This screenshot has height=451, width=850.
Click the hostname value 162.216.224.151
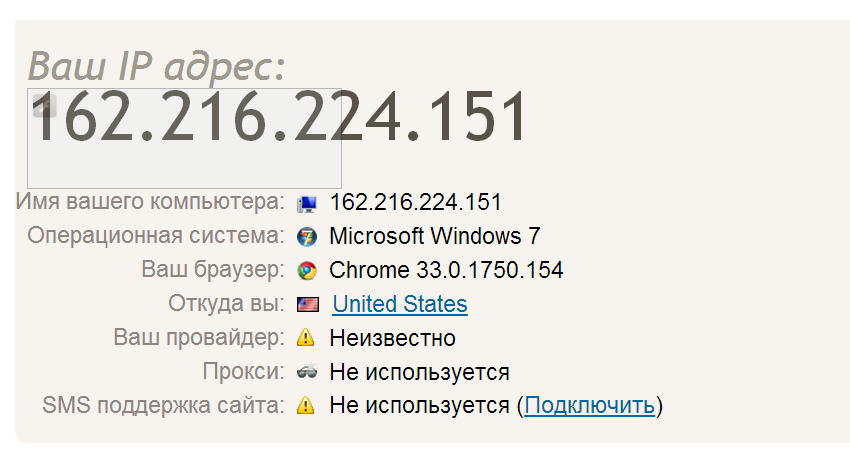[x=416, y=202]
